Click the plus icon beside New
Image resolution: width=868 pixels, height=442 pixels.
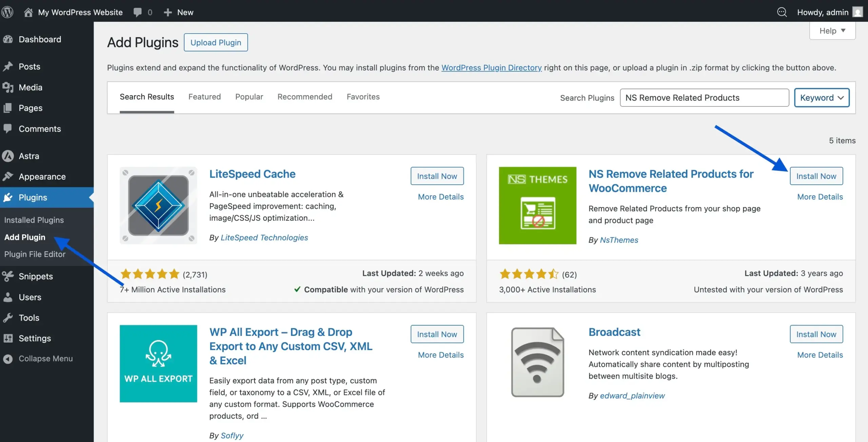click(x=167, y=13)
